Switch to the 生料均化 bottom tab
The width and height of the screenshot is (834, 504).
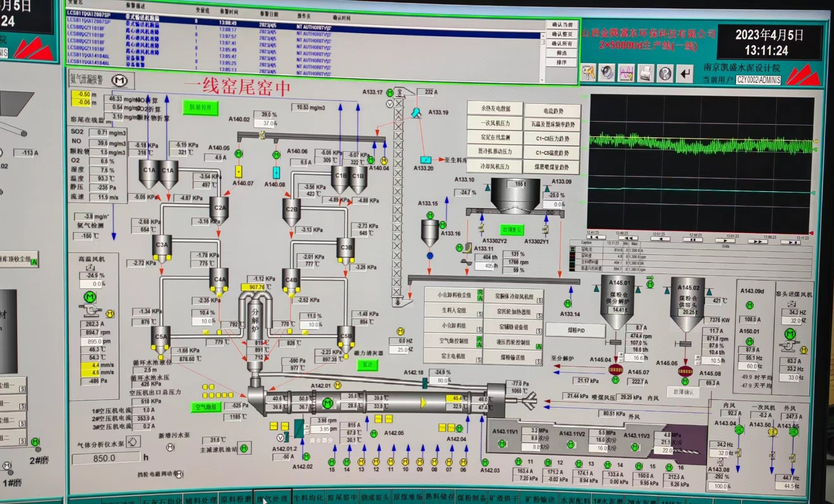click(308, 498)
